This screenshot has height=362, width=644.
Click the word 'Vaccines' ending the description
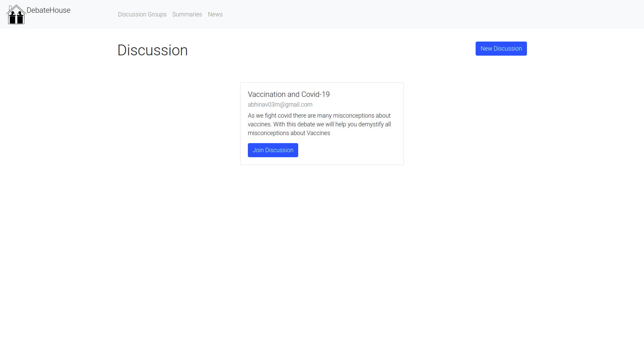(318, 133)
